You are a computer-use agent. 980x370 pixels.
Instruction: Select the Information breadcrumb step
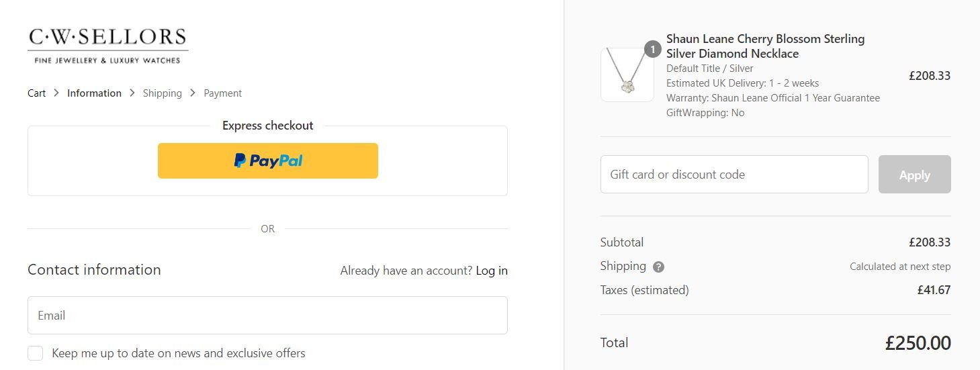(x=94, y=93)
